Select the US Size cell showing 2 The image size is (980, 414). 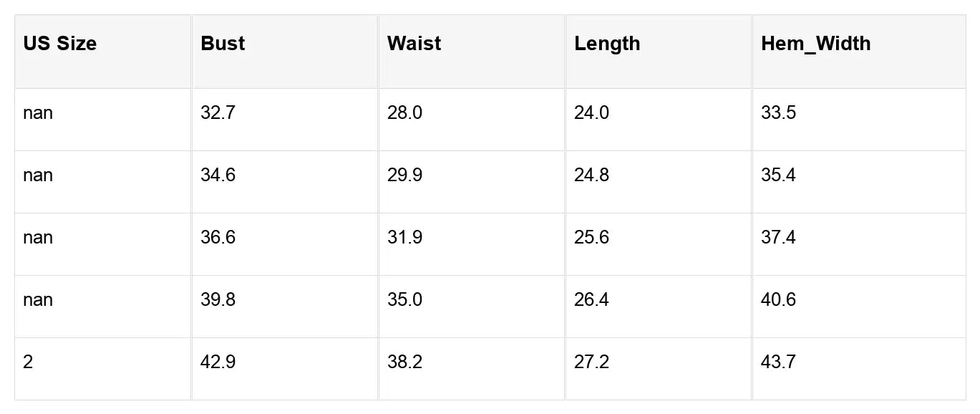28,362
